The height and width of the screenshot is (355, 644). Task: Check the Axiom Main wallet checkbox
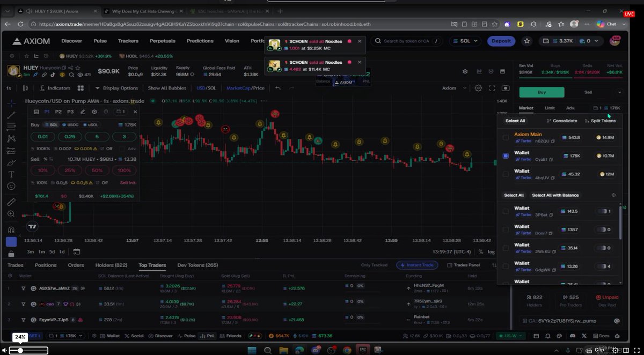[x=506, y=138]
